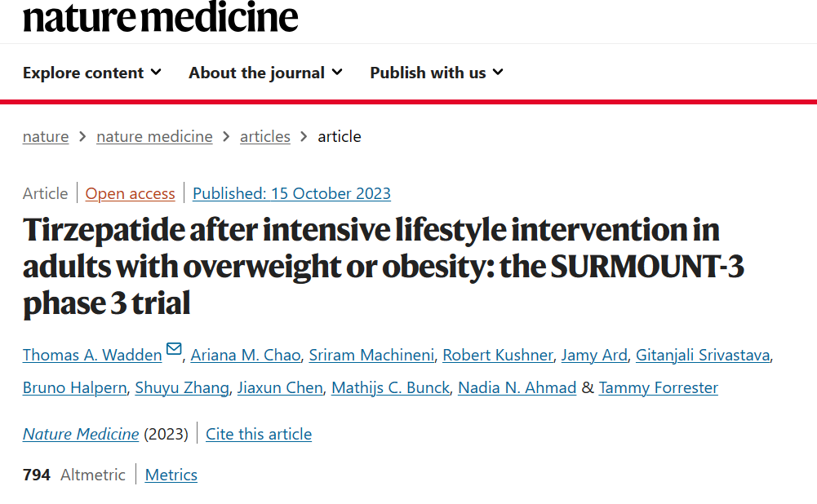This screenshot has width=817, height=504.
Task: Click the Published: 15 October 2023 link
Action: [292, 193]
